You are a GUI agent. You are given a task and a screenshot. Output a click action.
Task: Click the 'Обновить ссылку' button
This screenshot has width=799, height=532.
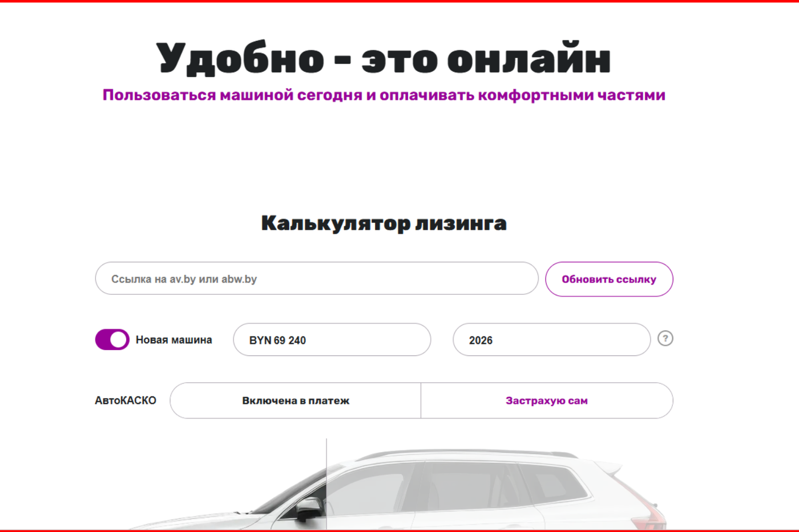click(x=609, y=279)
